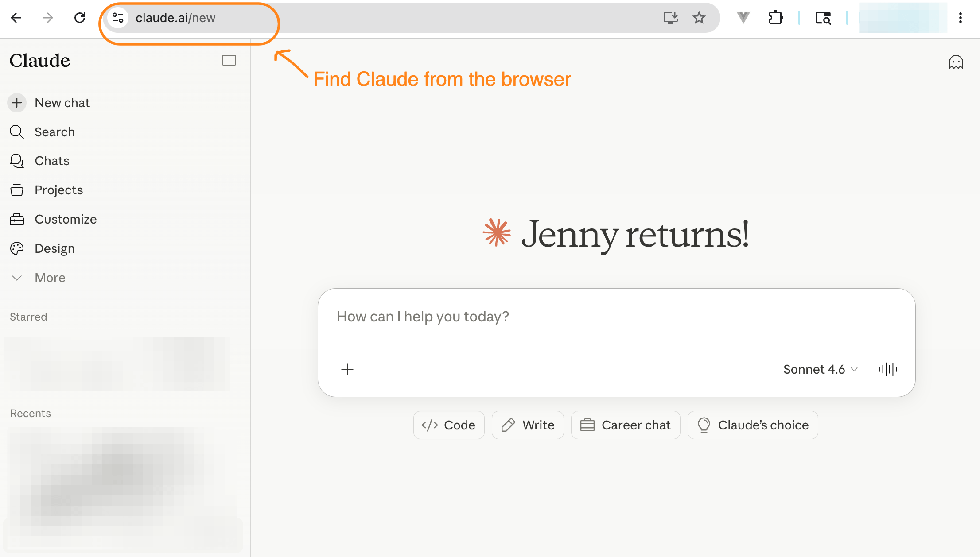Reload the claude.ai page
The image size is (980, 557).
[x=80, y=18]
